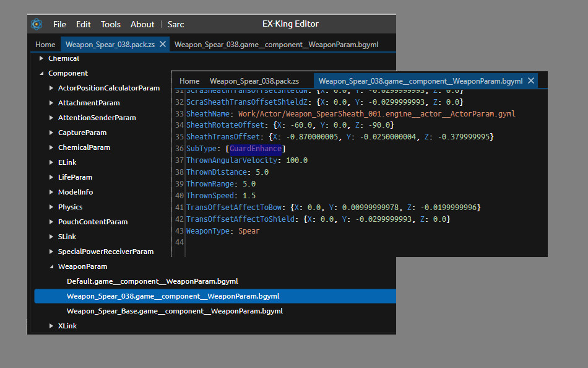Expand the ActorPositionCalculatorParam node
This screenshot has width=588, height=368.
click(x=51, y=88)
